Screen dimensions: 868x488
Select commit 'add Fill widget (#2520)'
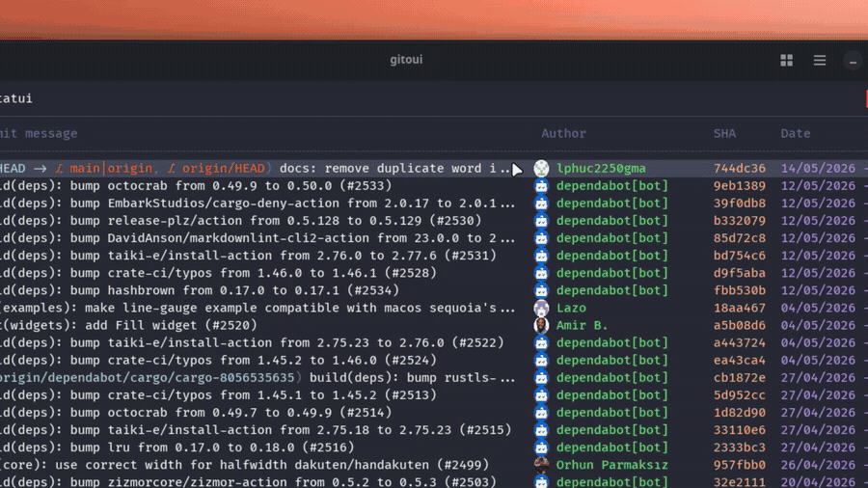(129, 325)
